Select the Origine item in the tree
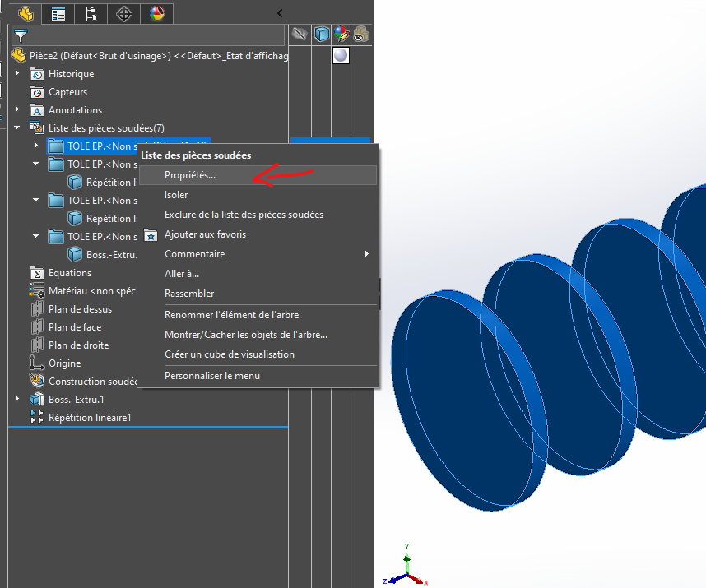The image size is (706, 588). click(64, 363)
